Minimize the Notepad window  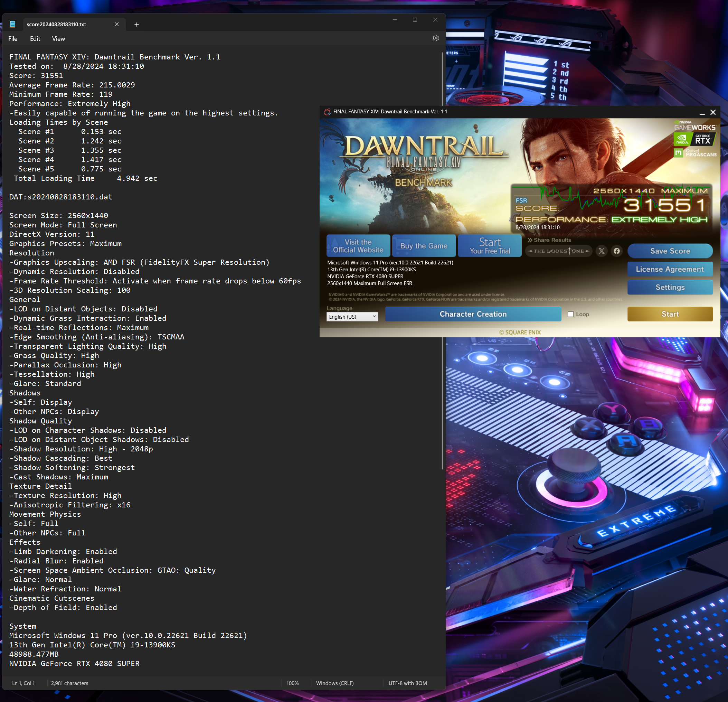point(395,20)
